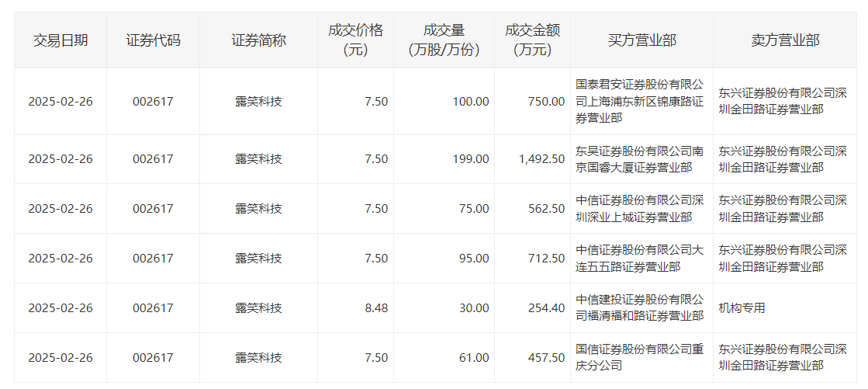
Task: Click the 成交价格(元) column header
Action: (x=355, y=40)
